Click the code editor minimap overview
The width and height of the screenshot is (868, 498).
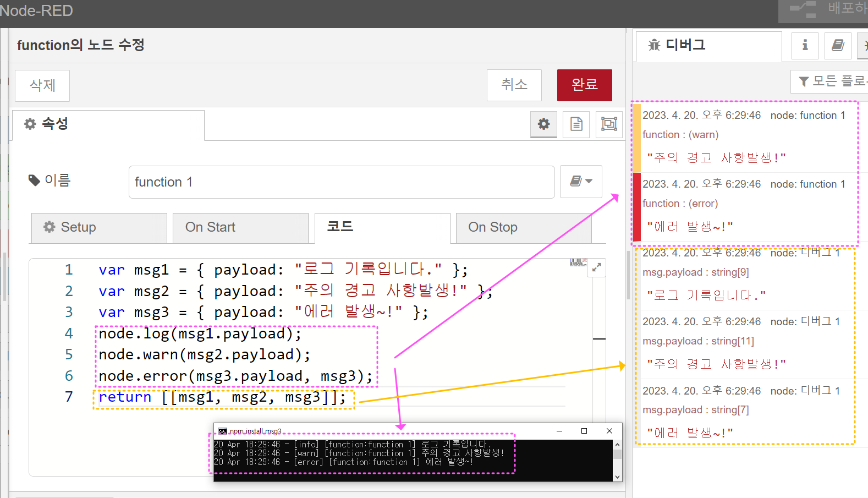[578, 262]
